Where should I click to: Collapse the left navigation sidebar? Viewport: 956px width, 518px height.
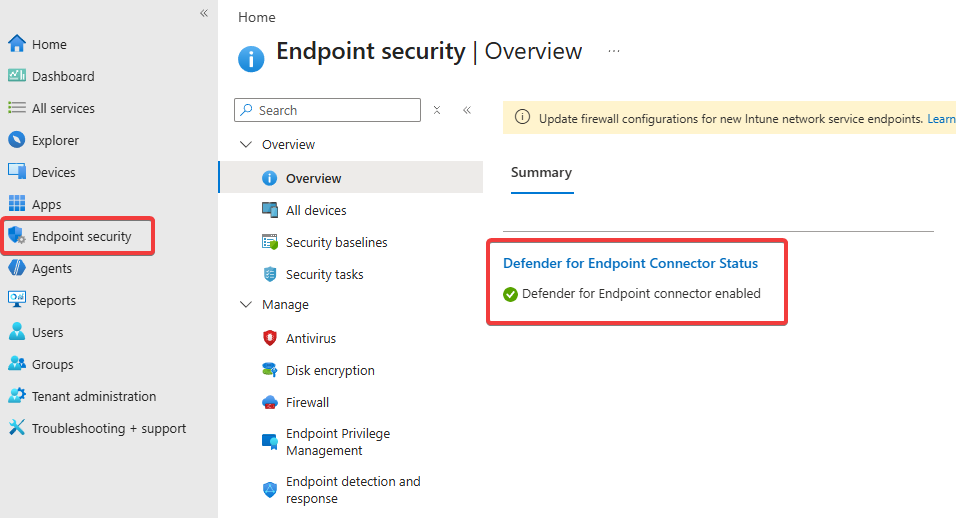point(204,13)
